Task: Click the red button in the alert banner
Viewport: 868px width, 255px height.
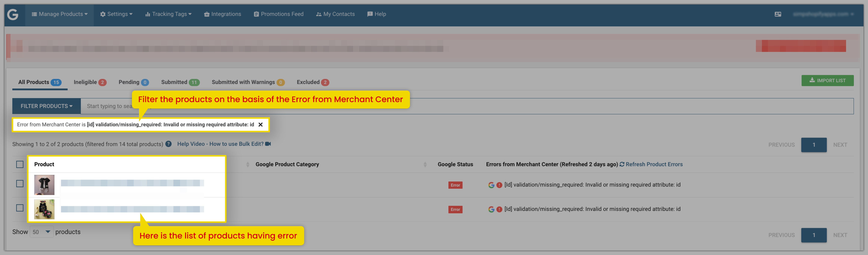Action: [x=801, y=46]
